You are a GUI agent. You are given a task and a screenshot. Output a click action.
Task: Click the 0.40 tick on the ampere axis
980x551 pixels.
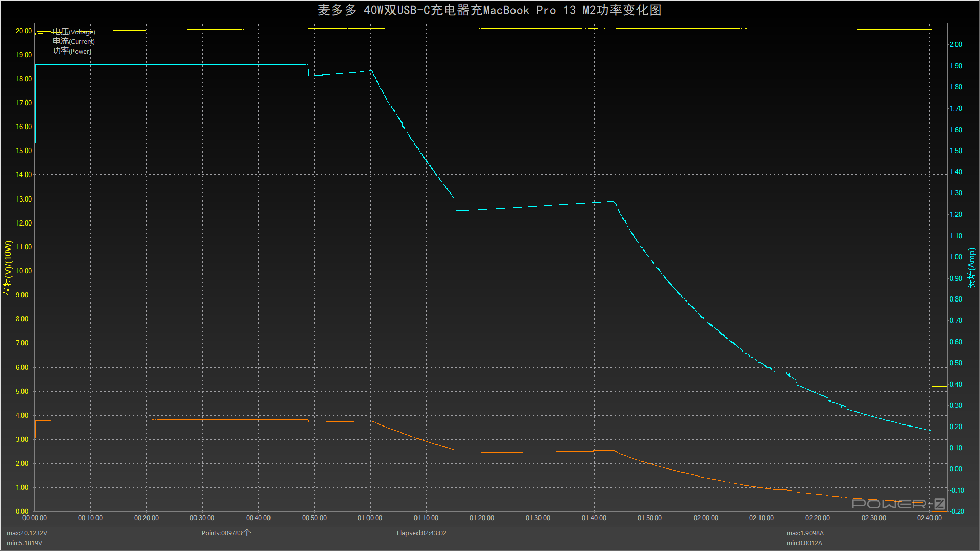pos(955,384)
